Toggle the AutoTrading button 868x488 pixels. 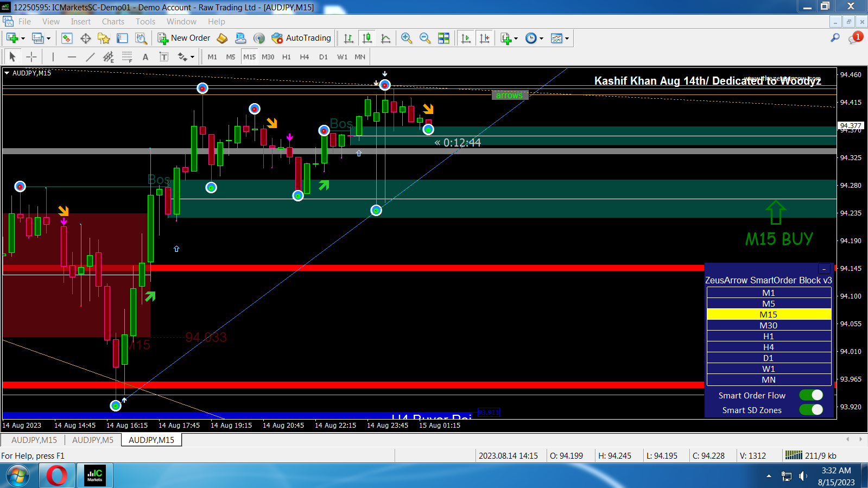point(301,38)
